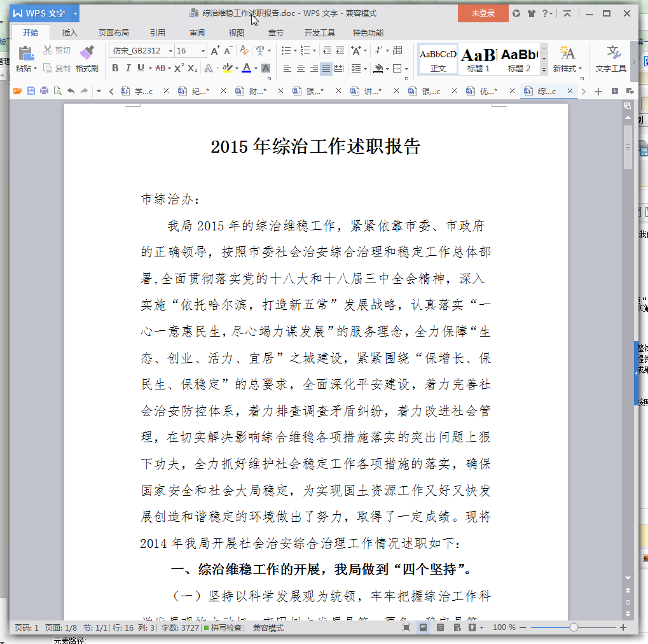
Task: Expand the font size dropdown
Action: pyautogui.click(x=203, y=50)
